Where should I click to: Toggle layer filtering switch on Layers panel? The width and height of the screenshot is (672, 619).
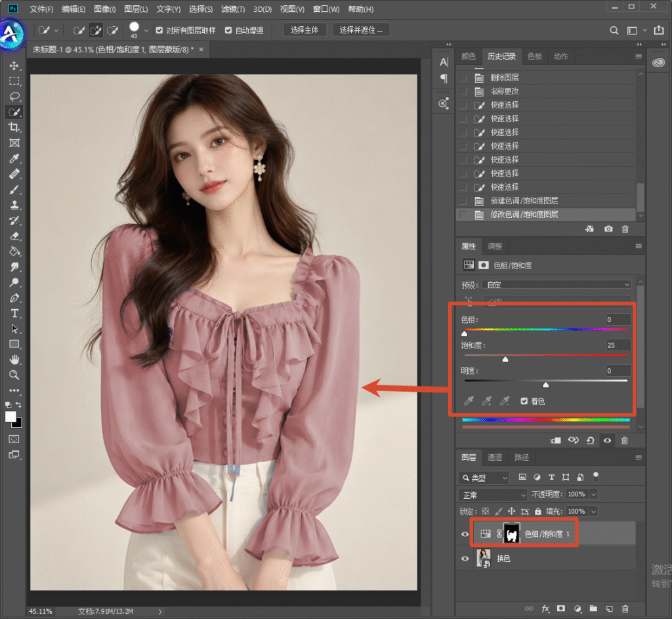point(596,477)
